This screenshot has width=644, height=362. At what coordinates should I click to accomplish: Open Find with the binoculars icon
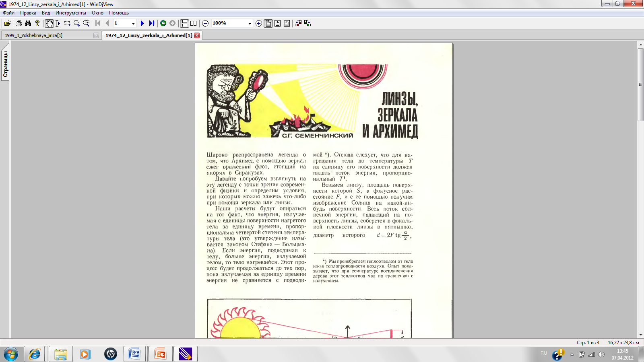pos(28,23)
